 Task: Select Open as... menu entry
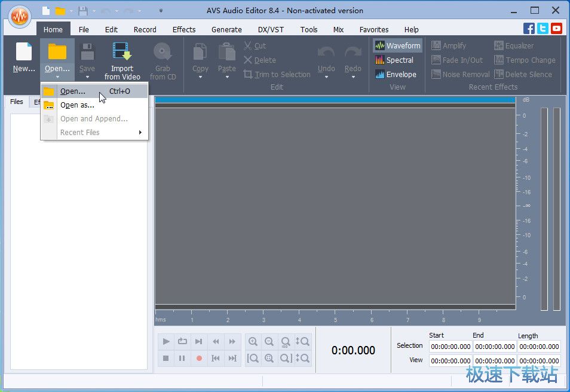77,105
